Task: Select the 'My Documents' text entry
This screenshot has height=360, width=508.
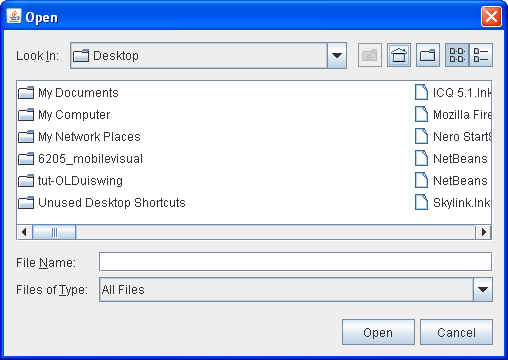Action: [x=78, y=93]
